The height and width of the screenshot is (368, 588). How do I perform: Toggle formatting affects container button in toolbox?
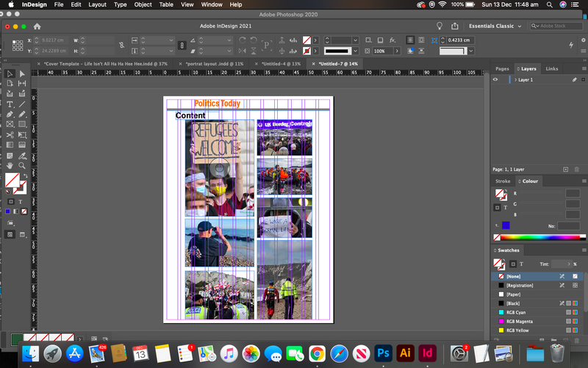tap(11, 202)
